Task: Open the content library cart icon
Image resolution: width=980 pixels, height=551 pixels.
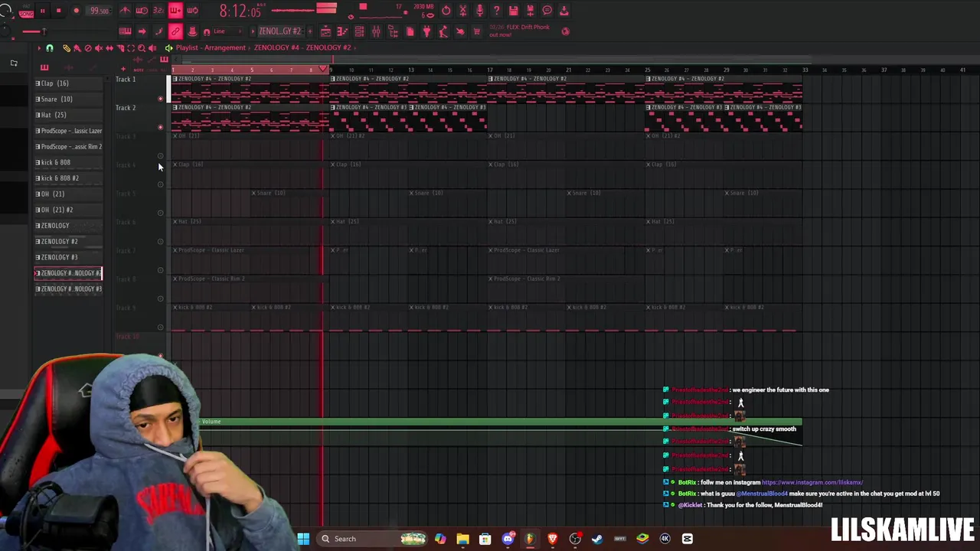Action: click(477, 31)
